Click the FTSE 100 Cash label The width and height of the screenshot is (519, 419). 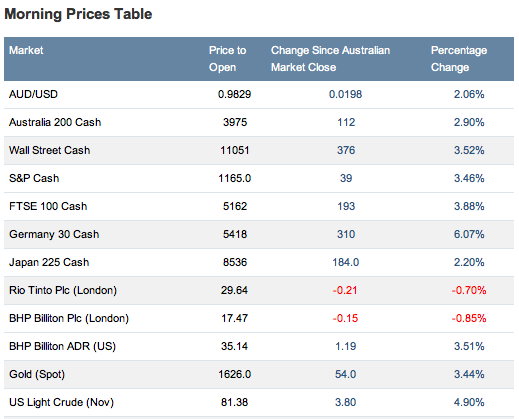[48, 206]
